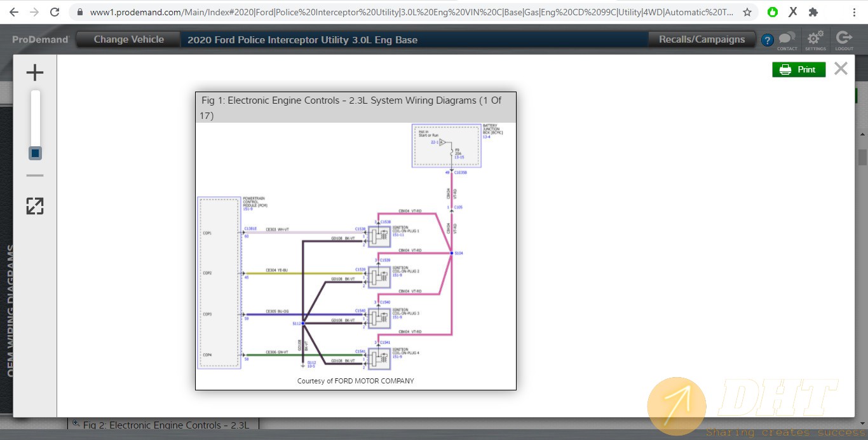Image resolution: width=868 pixels, height=440 pixels.
Task: Click the Logout icon
Action: coord(844,40)
